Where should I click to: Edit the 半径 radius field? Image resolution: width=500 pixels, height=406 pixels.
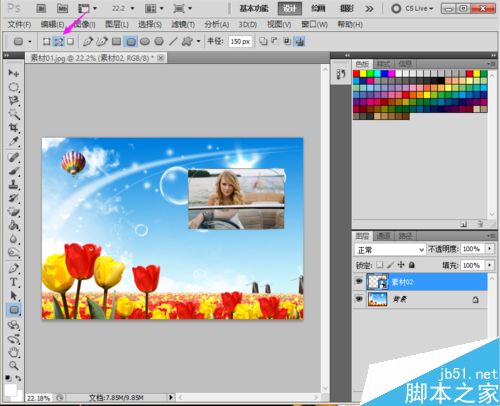point(240,41)
